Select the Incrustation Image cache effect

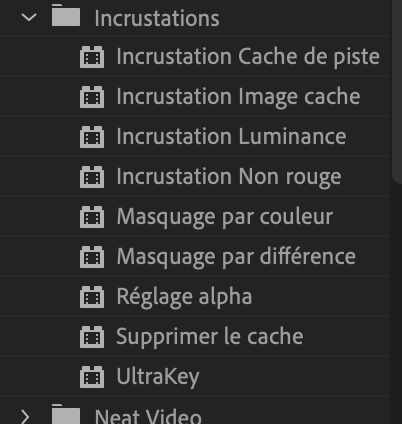point(238,97)
